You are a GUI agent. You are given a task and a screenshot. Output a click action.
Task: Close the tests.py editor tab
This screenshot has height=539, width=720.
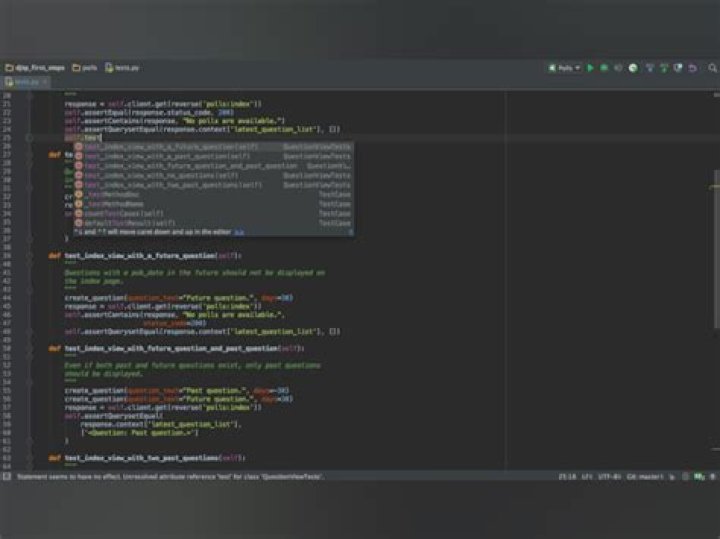(45, 82)
